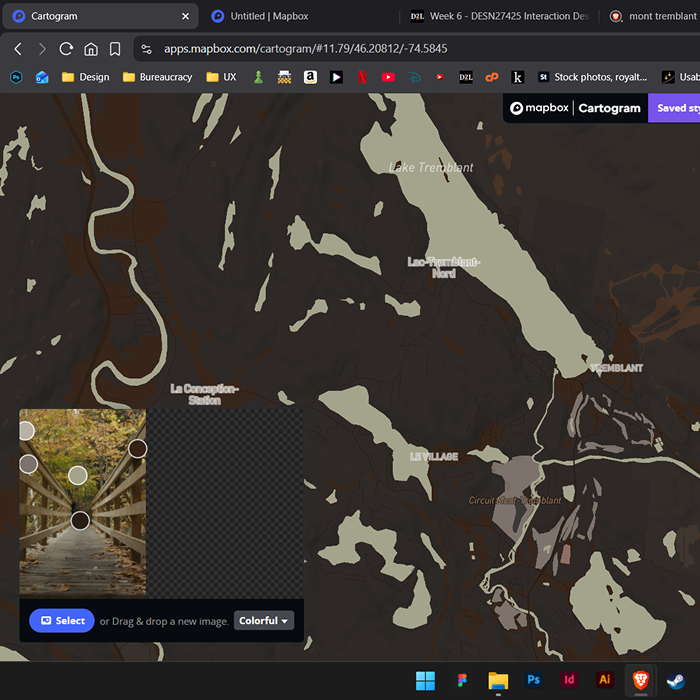Open the green chess pawn bookmark
The image size is (700, 700).
coord(258,77)
